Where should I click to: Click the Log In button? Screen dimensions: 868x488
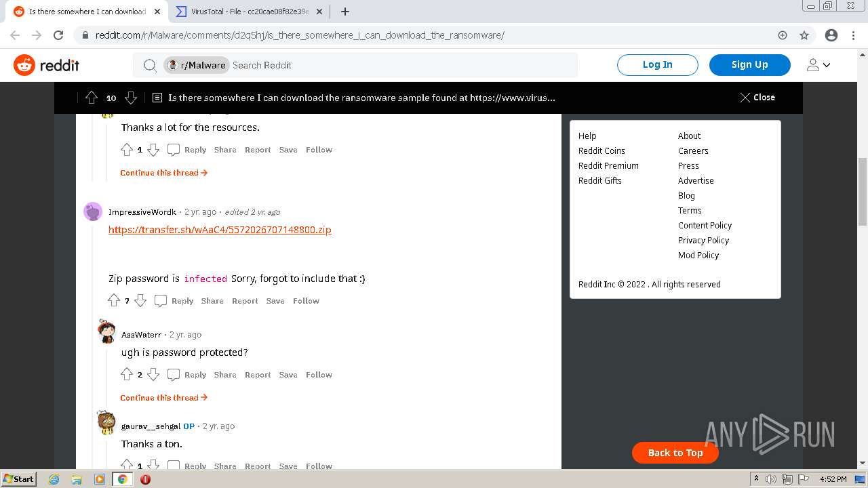[657, 65]
